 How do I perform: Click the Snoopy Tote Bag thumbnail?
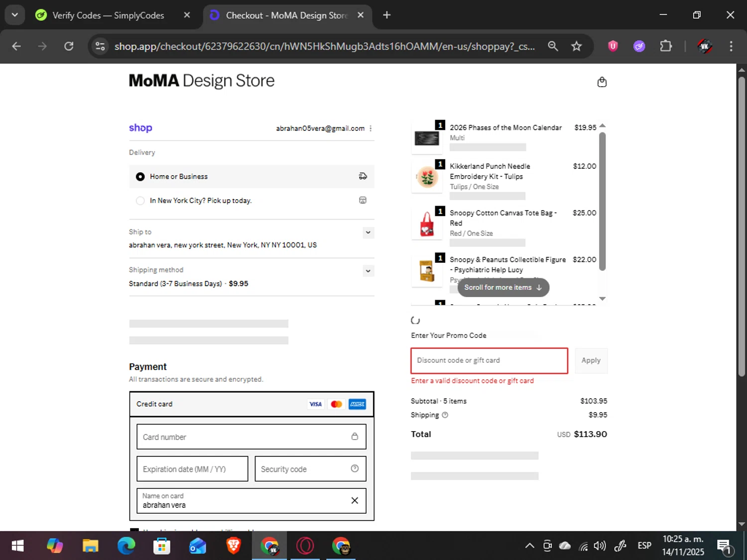pyautogui.click(x=427, y=224)
